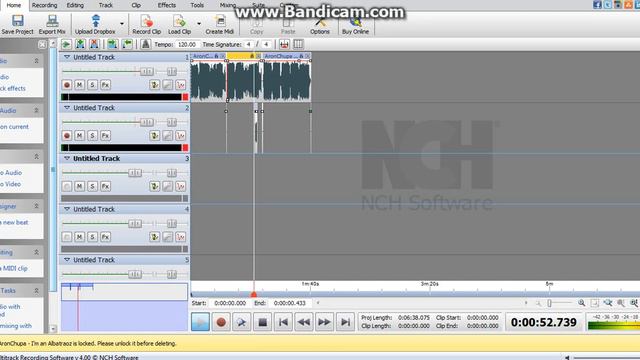Screen dimensions: 640x360
Task: Click the 'o Video' sidebar link
Action: click(x=11, y=184)
